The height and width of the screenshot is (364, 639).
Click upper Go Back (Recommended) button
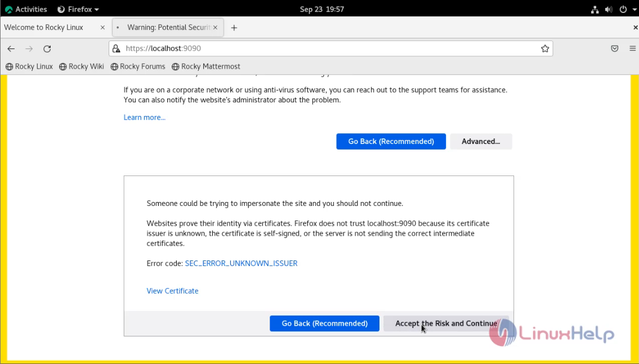tap(391, 141)
